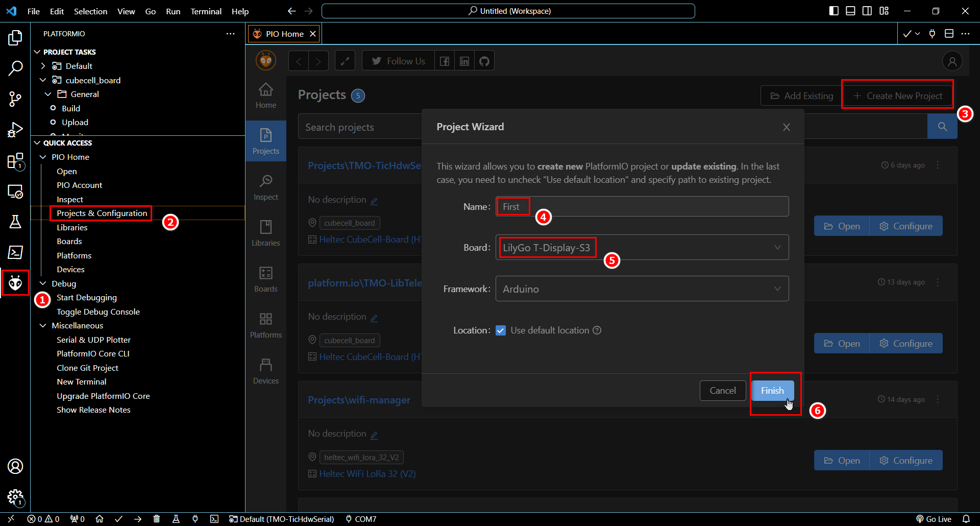Click the GitHub icon in PIO toolbar
This screenshot has width=980, height=526.
point(484,61)
